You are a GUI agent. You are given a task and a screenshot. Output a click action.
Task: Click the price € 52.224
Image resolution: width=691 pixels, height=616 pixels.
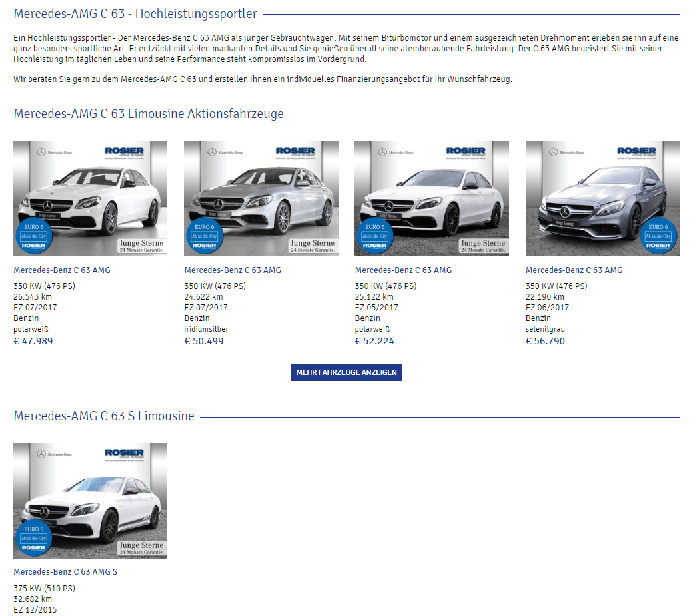374,341
